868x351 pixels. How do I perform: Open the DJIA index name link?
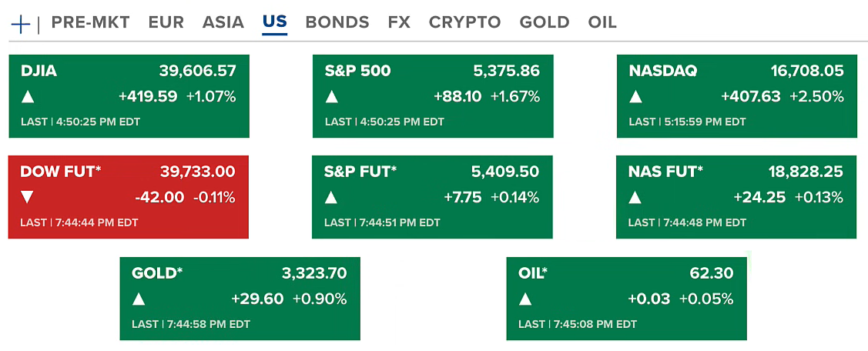click(39, 71)
